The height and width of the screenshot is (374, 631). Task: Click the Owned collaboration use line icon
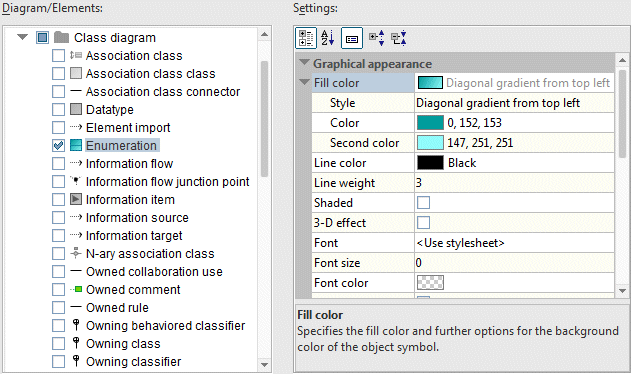pyautogui.click(x=76, y=271)
